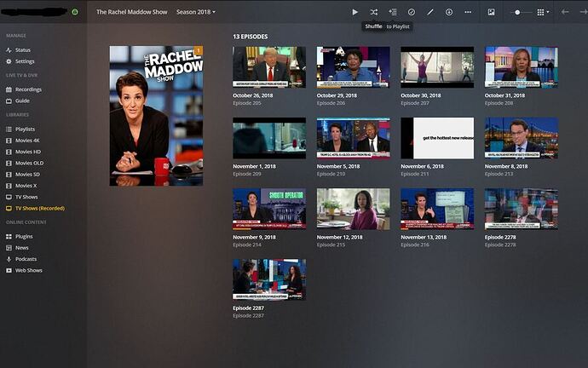Click the Episode 215 subtitle text
Viewport: 588px width, 368px height.
click(331, 244)
